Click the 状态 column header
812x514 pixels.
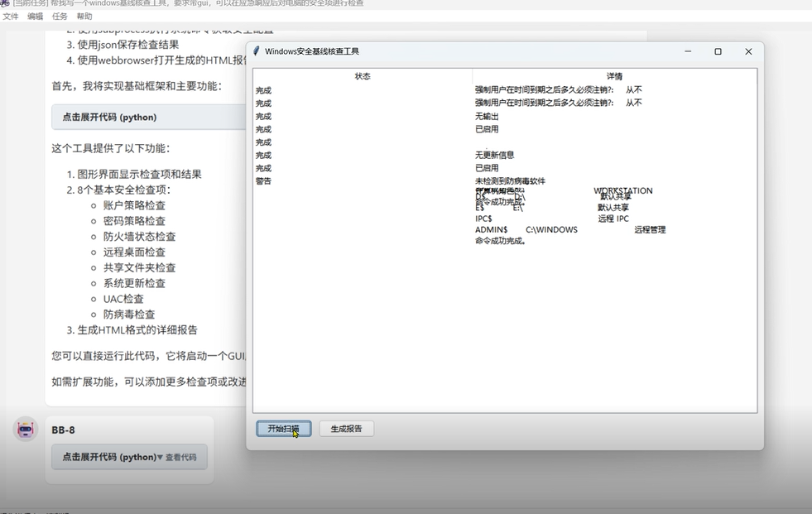coord(363,76)
